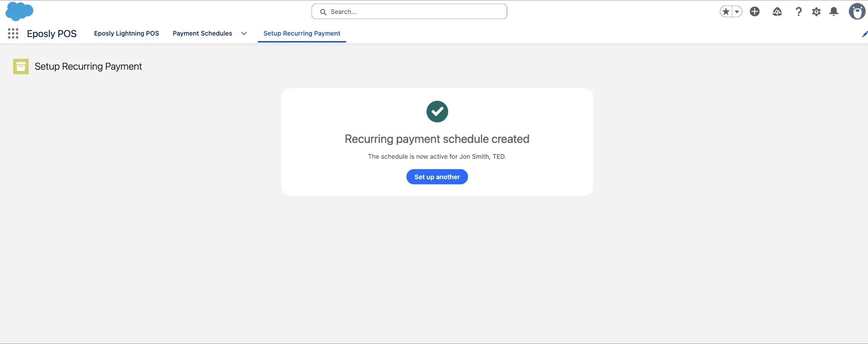Click the Set up another button
This screenshot has height=344, width=868.
[x=437, y=177]
